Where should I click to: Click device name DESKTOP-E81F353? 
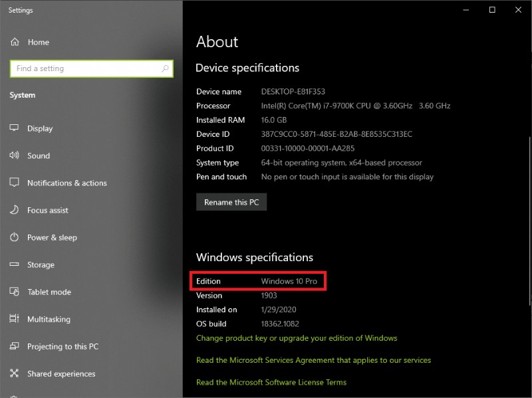coord(293,92)
